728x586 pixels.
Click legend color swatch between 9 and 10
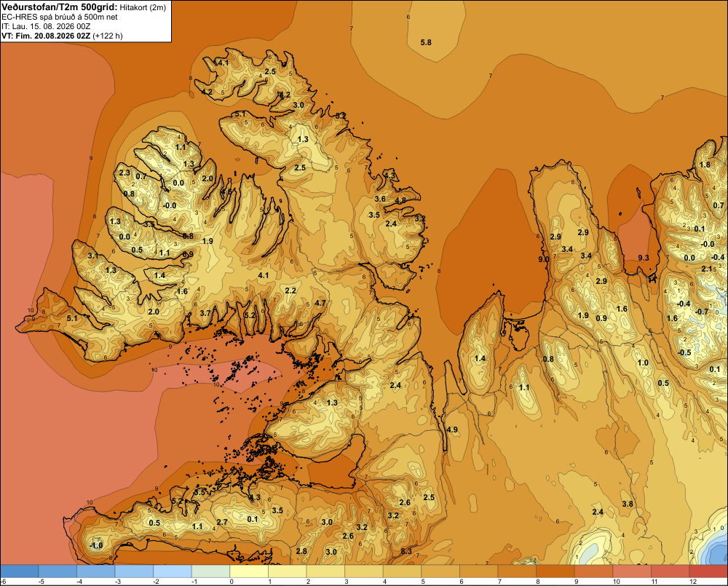coord(594,571)
